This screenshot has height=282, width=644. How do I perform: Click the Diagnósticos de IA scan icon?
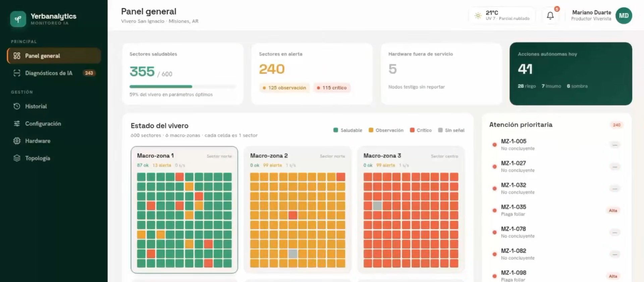tap(17, 73)
